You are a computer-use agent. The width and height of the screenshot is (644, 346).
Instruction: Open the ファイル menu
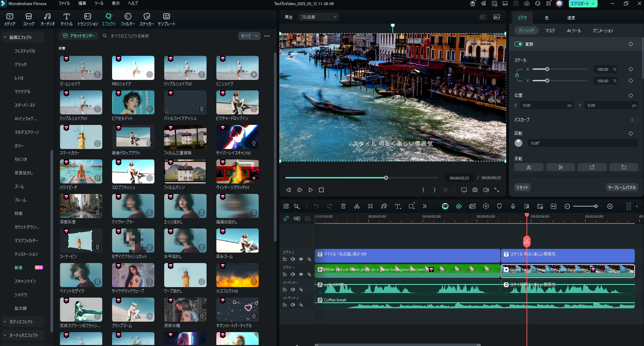pyautogui.click(x=64, y=3)
